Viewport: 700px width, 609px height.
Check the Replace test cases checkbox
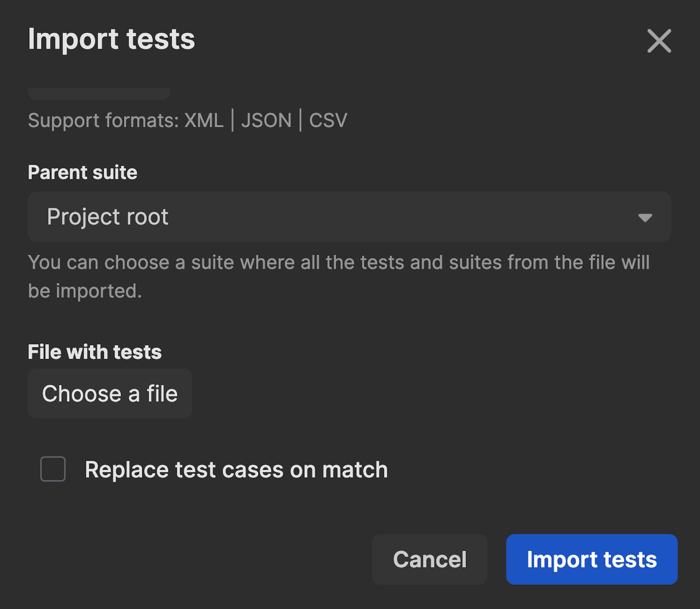point(53,470)
